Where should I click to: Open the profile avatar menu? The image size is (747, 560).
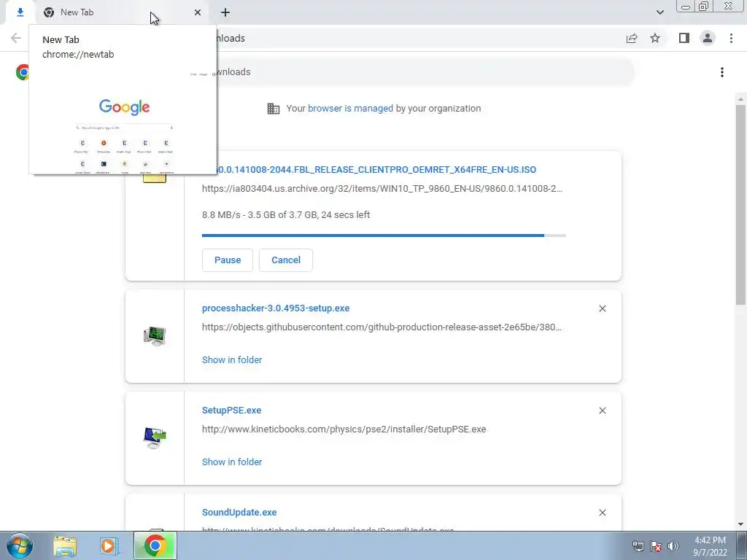point(708,38)
